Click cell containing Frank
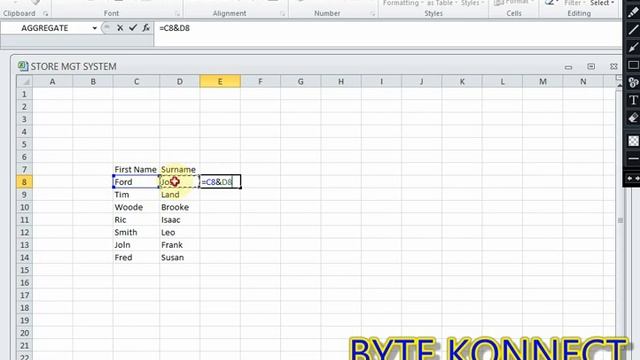640x360 pixels. point(180,245)
